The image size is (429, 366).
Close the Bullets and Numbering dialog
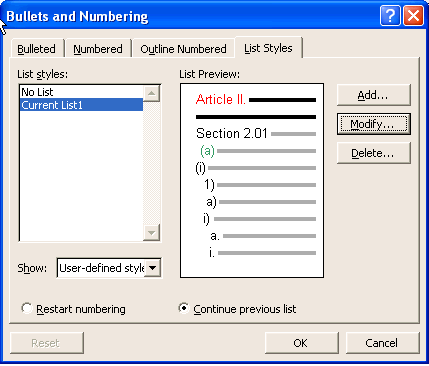tap(413, 16)
